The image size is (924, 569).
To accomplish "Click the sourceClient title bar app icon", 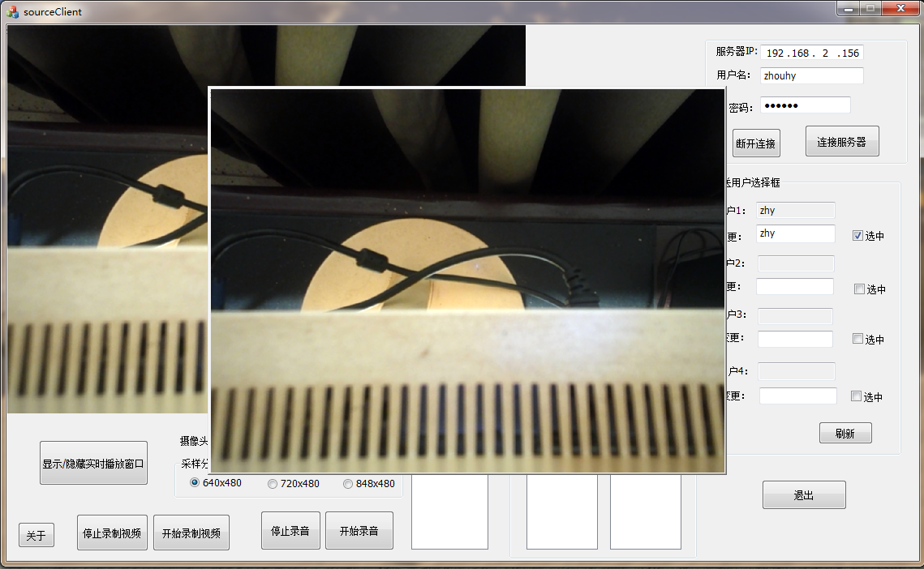I will tap(12, 12).
